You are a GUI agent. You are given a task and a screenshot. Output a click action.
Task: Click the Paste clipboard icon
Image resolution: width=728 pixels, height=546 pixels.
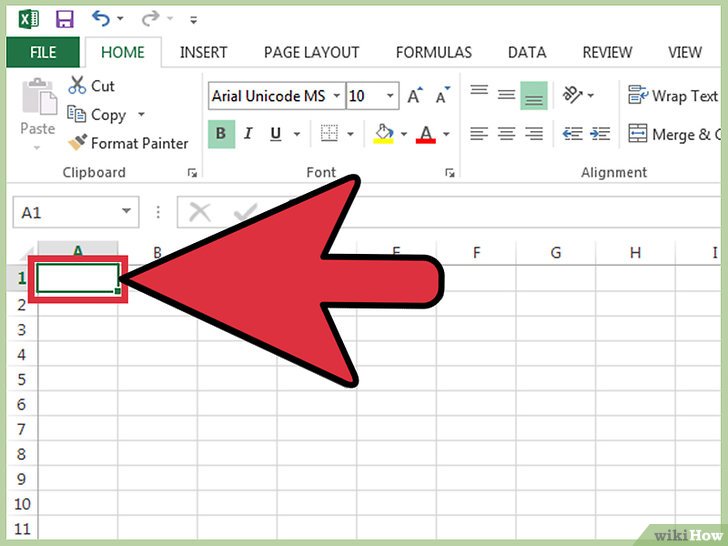(39, 97)
